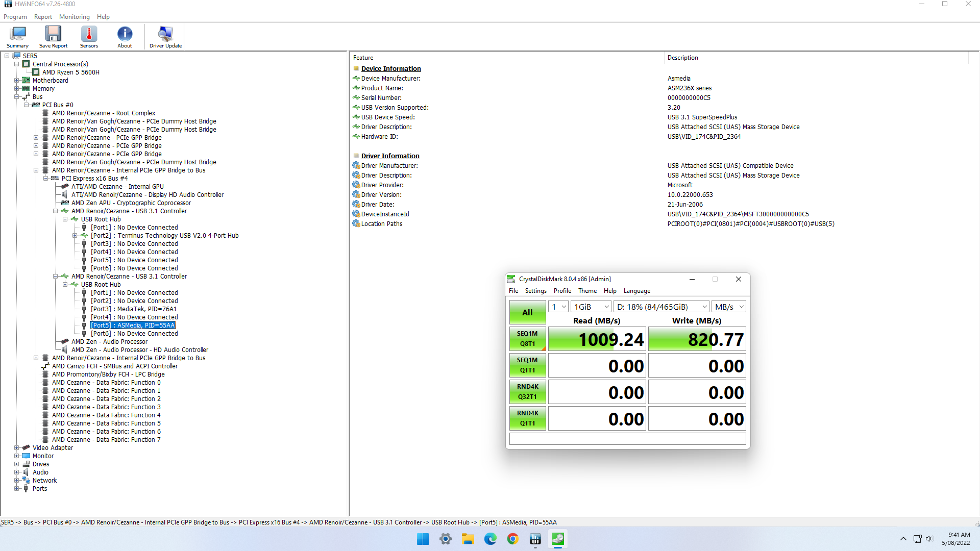This screenshot has width=980, height=551.
Task: Click the Ports plug icon
Action: click(x=26, y=489)
